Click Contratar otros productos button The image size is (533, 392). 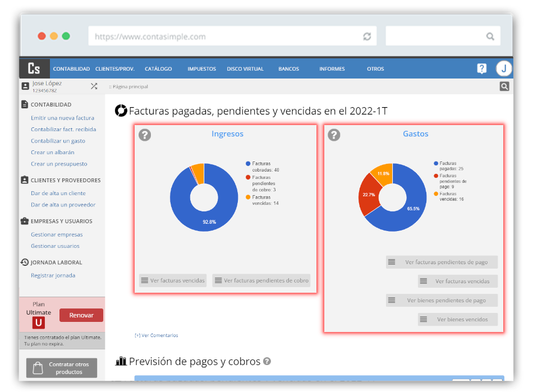tap(62, 368)
